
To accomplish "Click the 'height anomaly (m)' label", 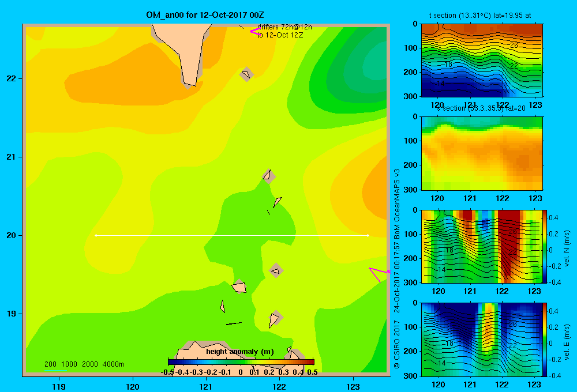I will pos(240,352).
